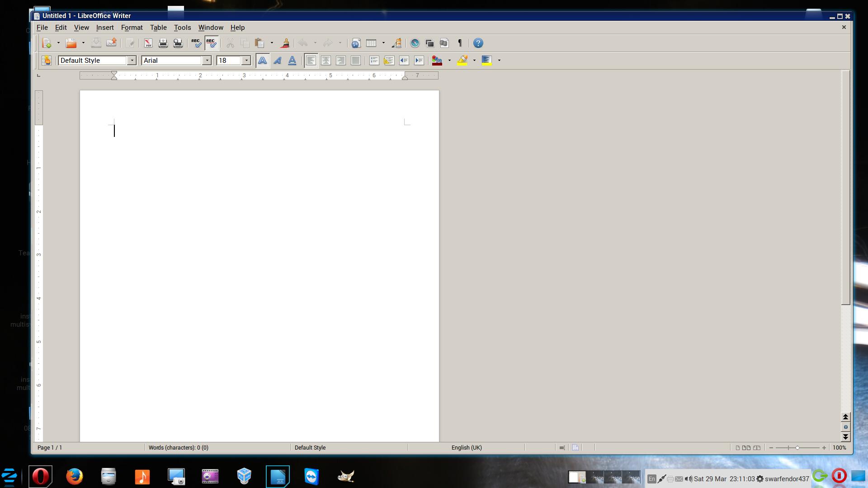Click Export Directly as PDF icon
Image resolution: width=868 pixels, height=488 pixels.
click(x=148, y=43)
